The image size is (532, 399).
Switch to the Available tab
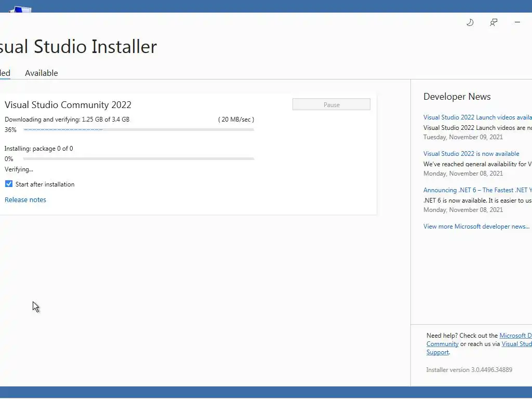coord(42,73)
